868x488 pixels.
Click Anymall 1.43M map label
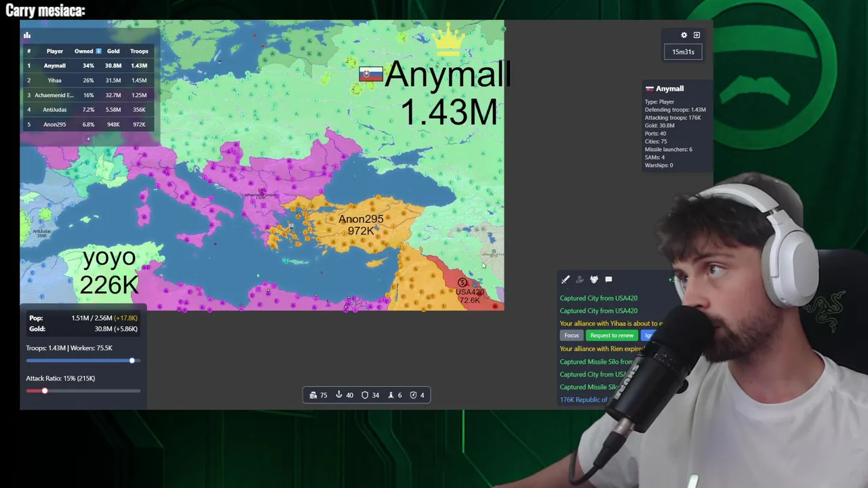[448, 93]
